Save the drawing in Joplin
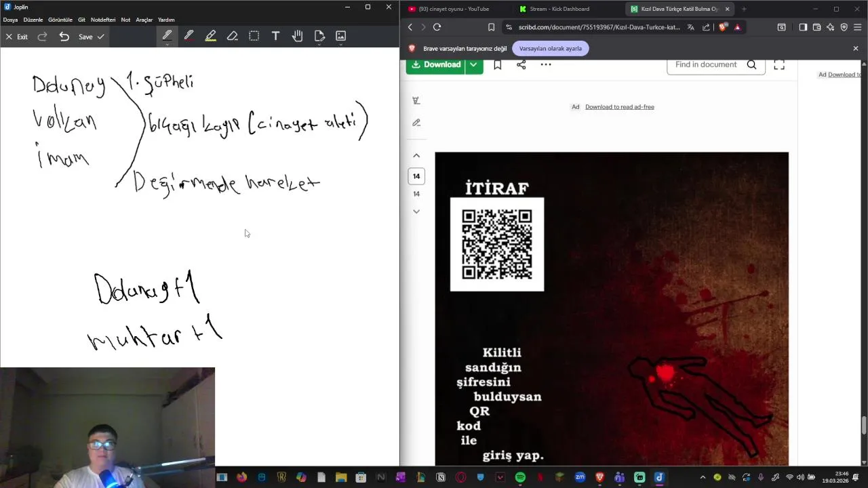This screenshot has height=488, width=868. [x=91, y=37]
